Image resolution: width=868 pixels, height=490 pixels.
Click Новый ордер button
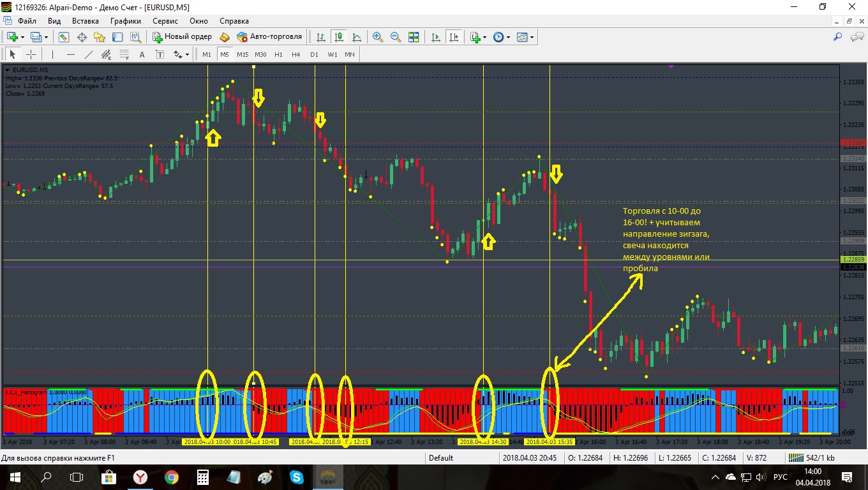(182, 37)
